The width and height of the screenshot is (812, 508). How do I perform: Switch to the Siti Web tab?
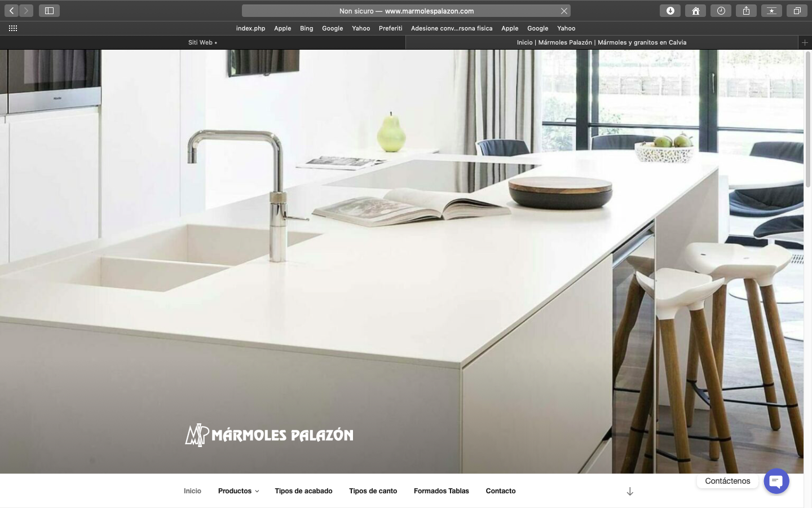[202, 42]
